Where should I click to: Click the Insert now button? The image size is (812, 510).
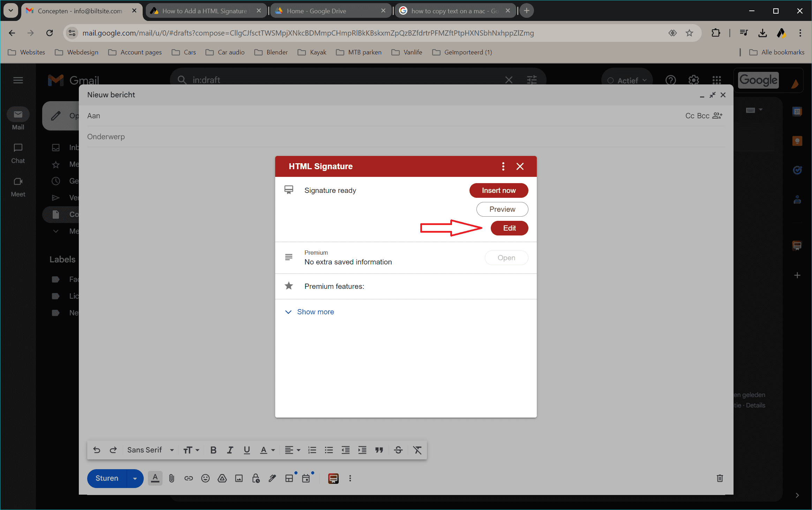pyautogui.click(x=498, y=190)
